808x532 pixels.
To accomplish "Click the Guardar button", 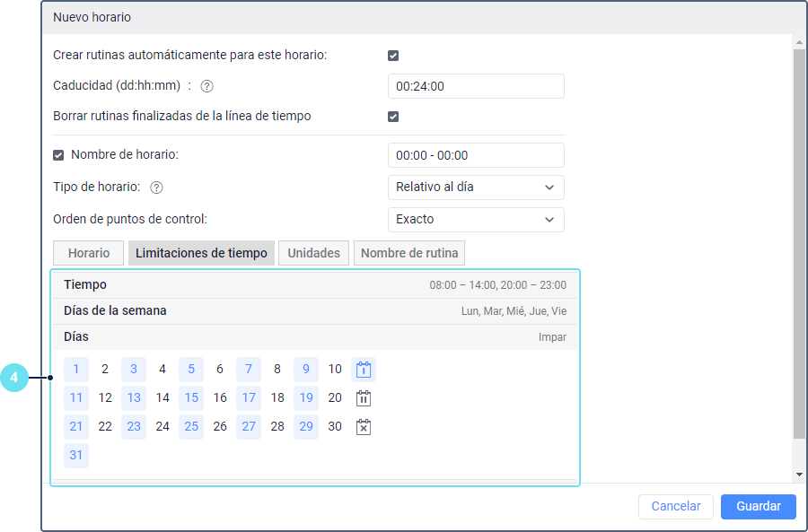I will click(x=758, y=506).
